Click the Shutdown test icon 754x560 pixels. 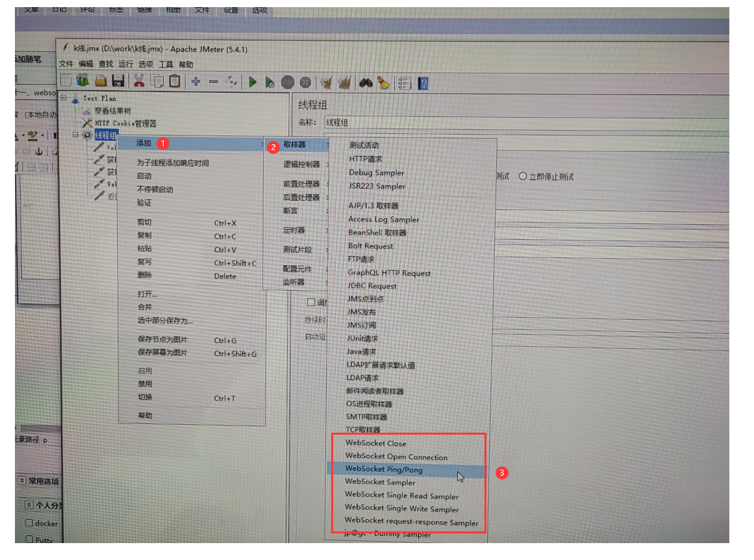305,83
